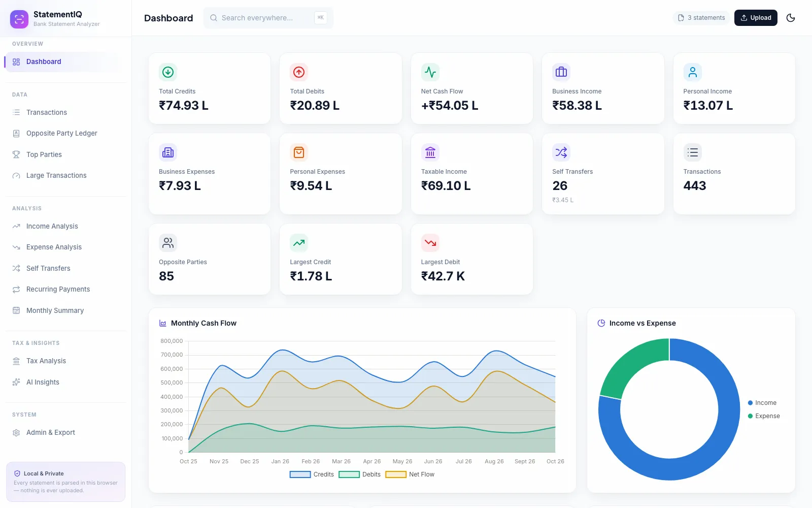
Task: Click the Opposite Parties people icon
Action: (168, 243)
